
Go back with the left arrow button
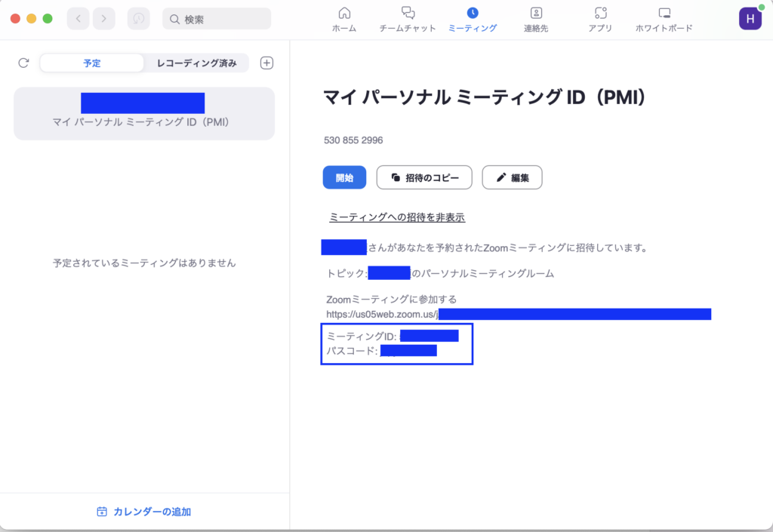(78, 19)
